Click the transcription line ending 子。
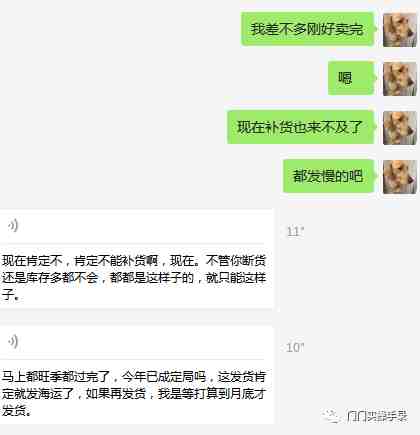420x435 pixels. tap(10, 295)
